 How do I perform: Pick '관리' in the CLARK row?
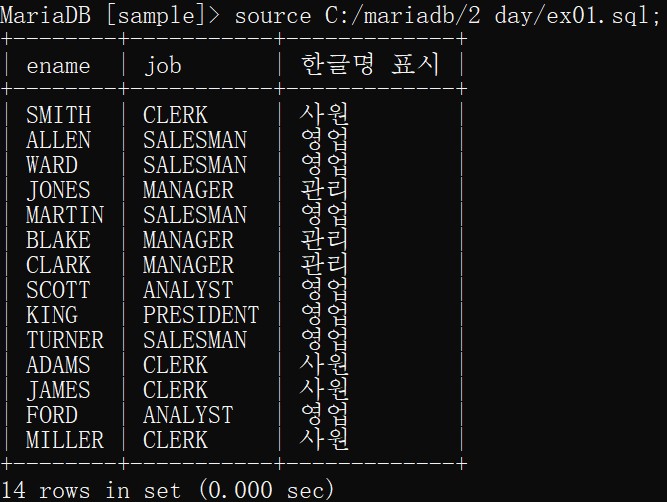click(324, 264)
